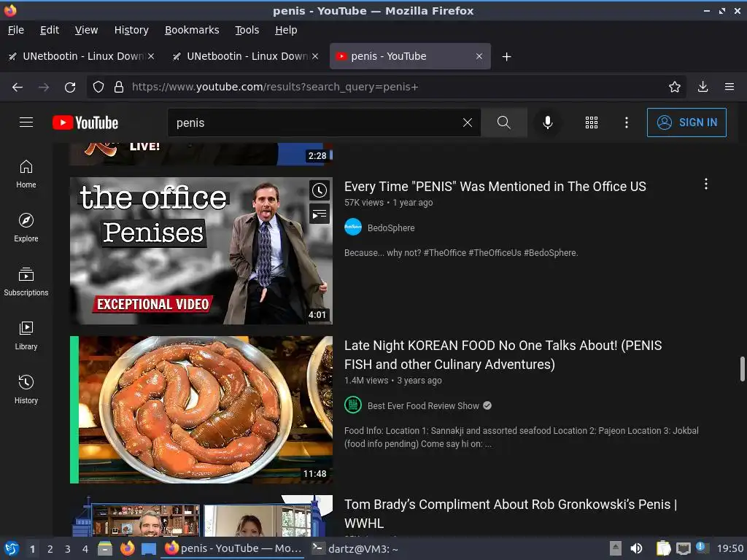Open the History menu in menu bar
The image size is (747, 560).
[131, 30]
